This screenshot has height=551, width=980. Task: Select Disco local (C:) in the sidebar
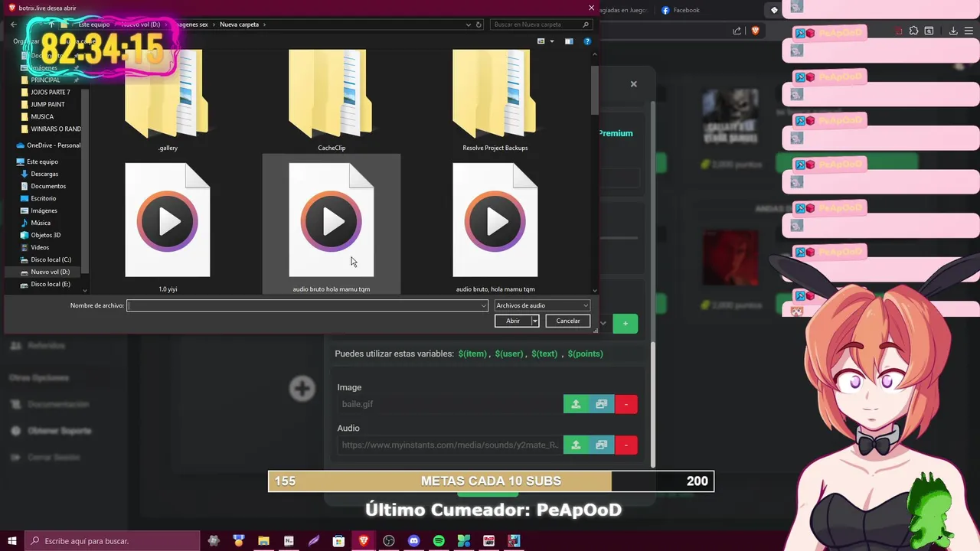51,259
